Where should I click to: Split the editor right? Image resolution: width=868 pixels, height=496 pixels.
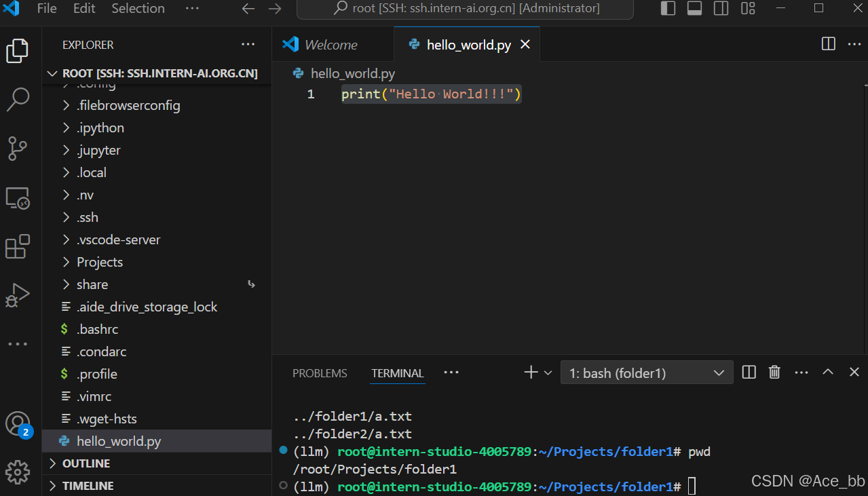point(829,44)
